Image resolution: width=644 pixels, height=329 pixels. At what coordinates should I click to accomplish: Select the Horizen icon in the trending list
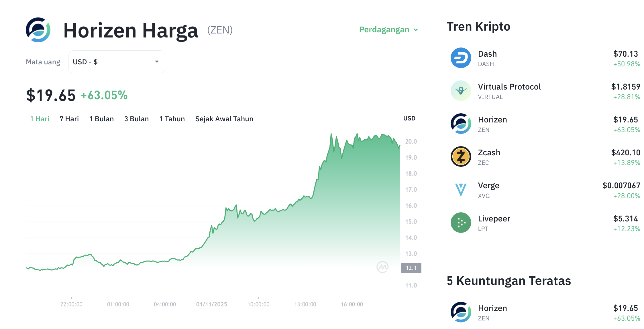click(x=460, y=124)
